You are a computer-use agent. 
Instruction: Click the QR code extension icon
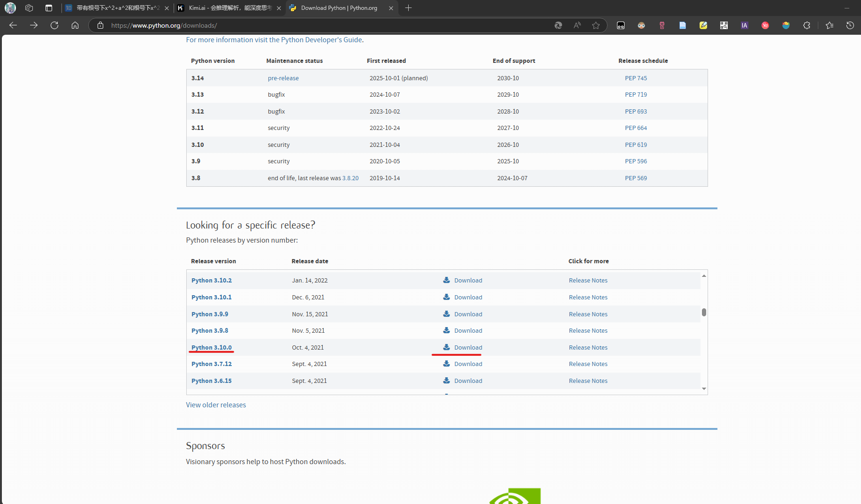point(724,25)
